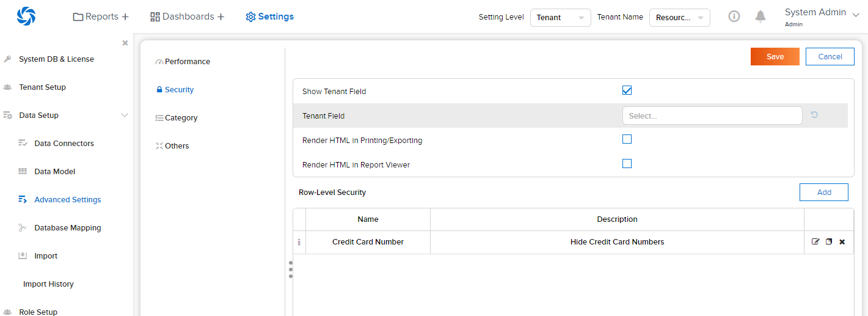Open the Setting Level dropdown

click(x=560, y=18)
